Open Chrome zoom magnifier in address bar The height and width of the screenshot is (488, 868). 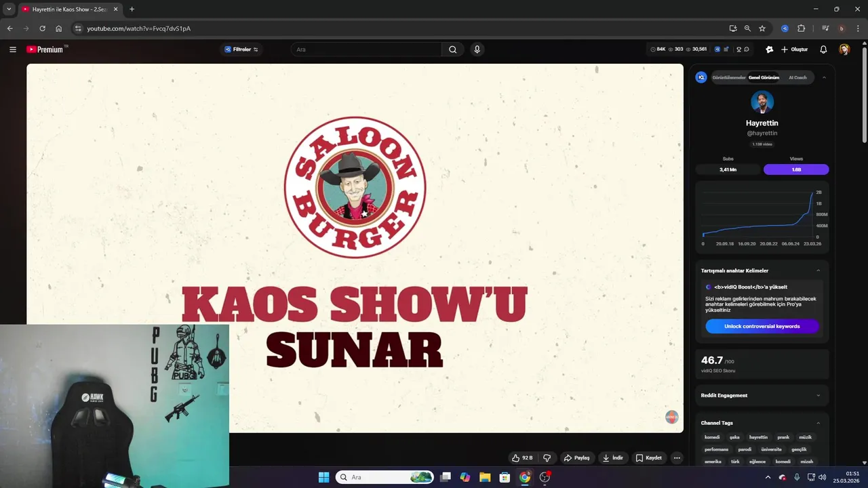pyautogui.click(x=747, y=28)
